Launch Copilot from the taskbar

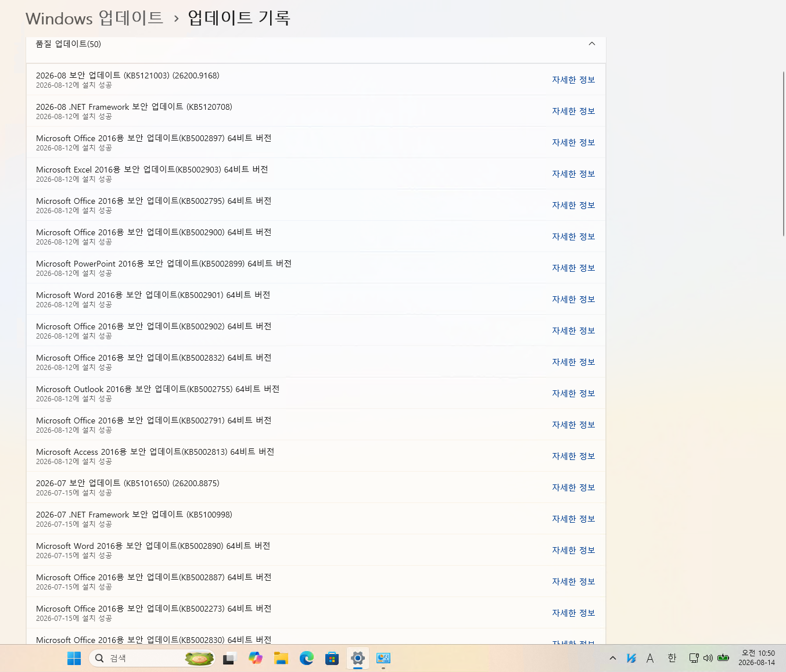coord(255,658)
